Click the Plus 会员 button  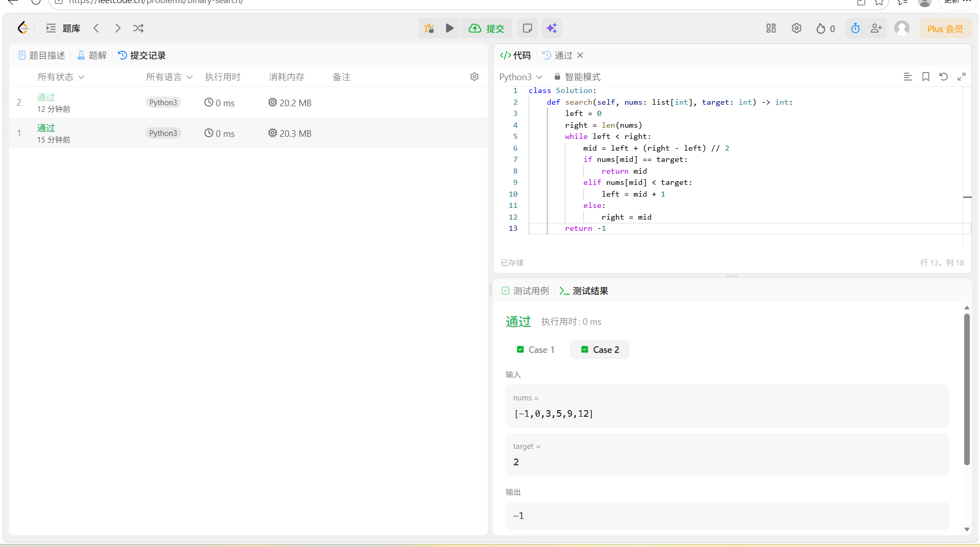pos(945,29)
